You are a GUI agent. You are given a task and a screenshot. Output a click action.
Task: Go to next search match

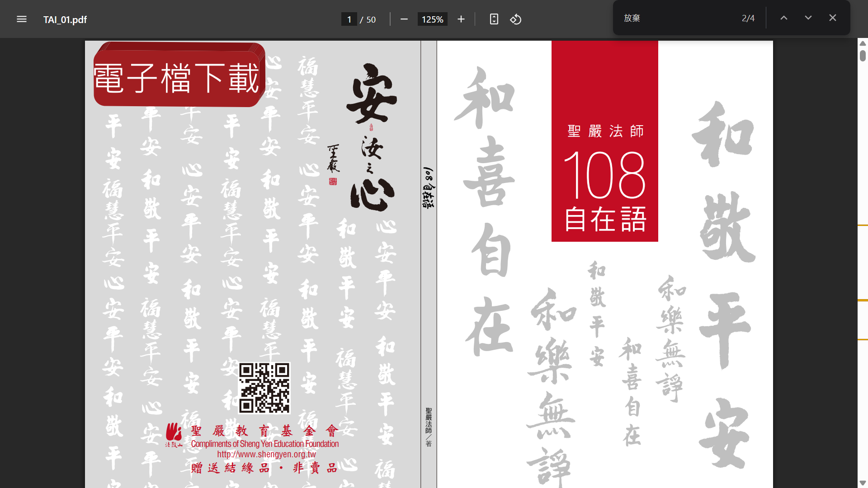click(x=808, y=18)
